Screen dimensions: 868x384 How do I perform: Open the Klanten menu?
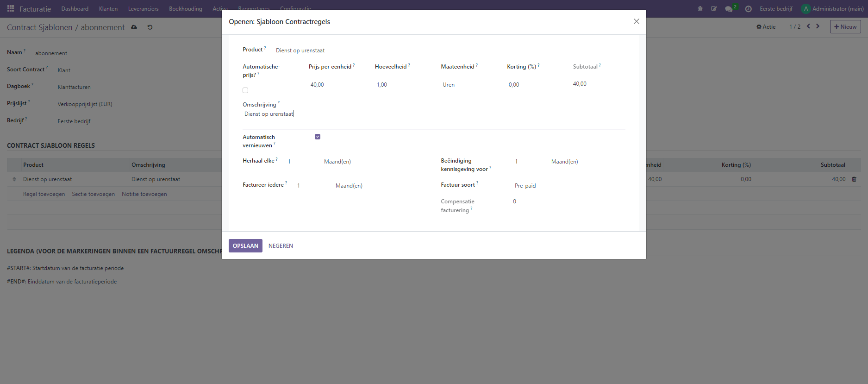[108, 9]
